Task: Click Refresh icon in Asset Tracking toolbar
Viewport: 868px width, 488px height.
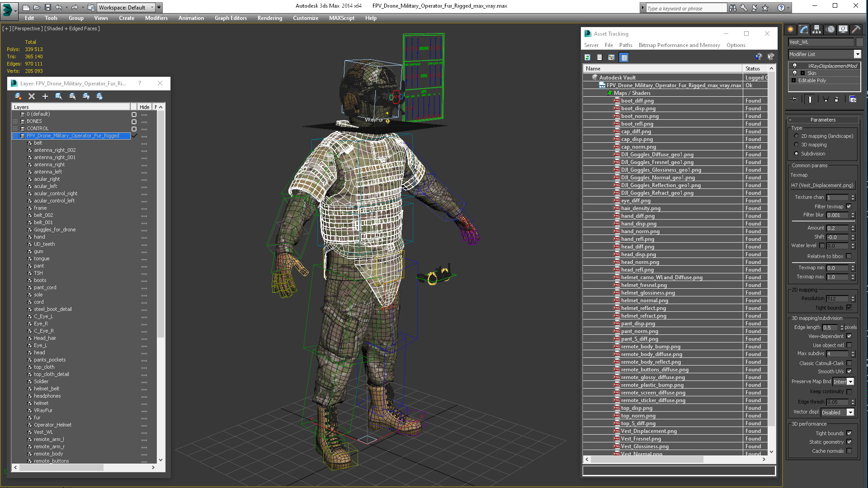Action: 587,57
